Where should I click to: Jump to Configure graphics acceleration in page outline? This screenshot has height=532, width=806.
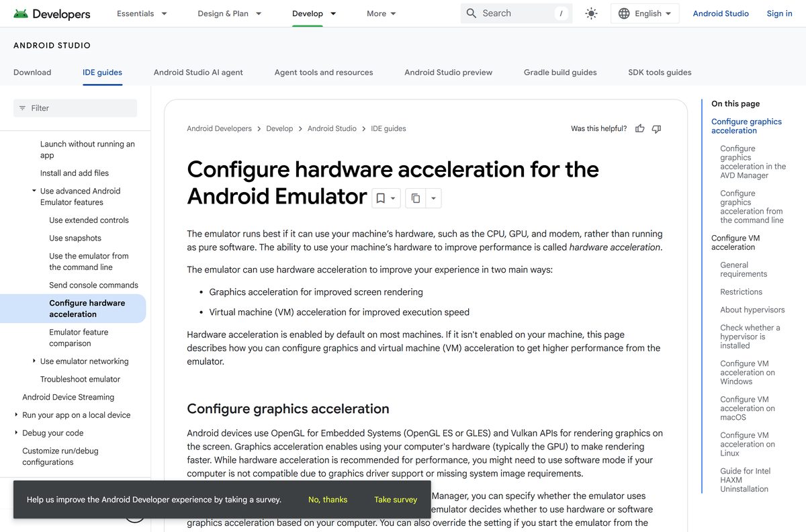point(746,126)
